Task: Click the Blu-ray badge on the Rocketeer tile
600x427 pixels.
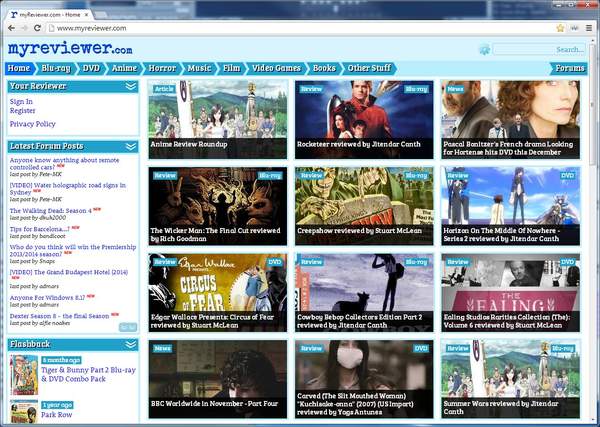Action: coord(416,89)
